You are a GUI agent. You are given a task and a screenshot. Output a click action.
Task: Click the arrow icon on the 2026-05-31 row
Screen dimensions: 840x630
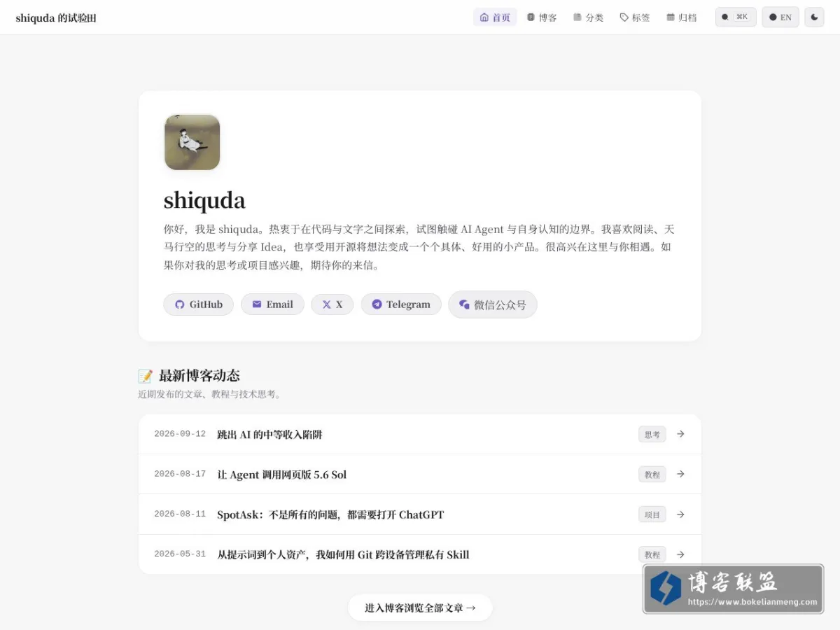click(680, 554)
